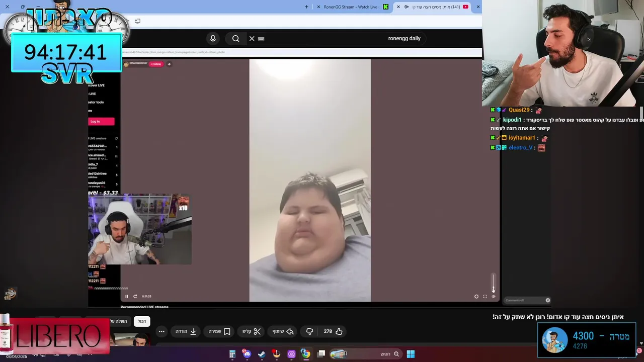Click the pink Follow button beside Ethannissim467
The image size is (644, 362).
pos(156,64)
